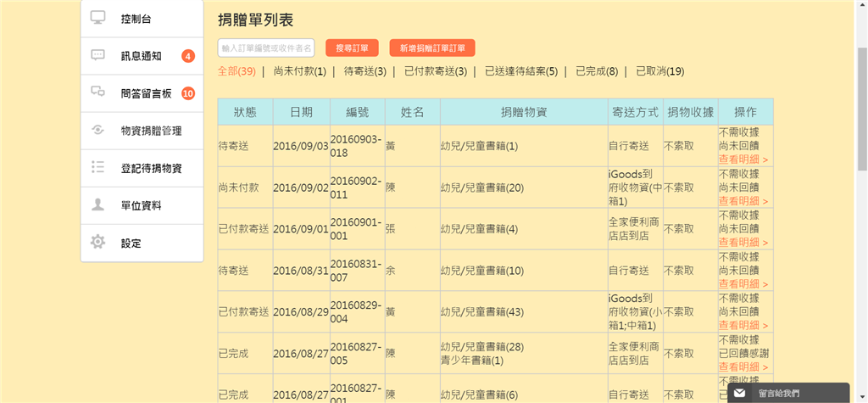Image resolution: width=868 pixels, height=403 pixels.
Task: Focus the order number search input field
Action: (266, 48)
